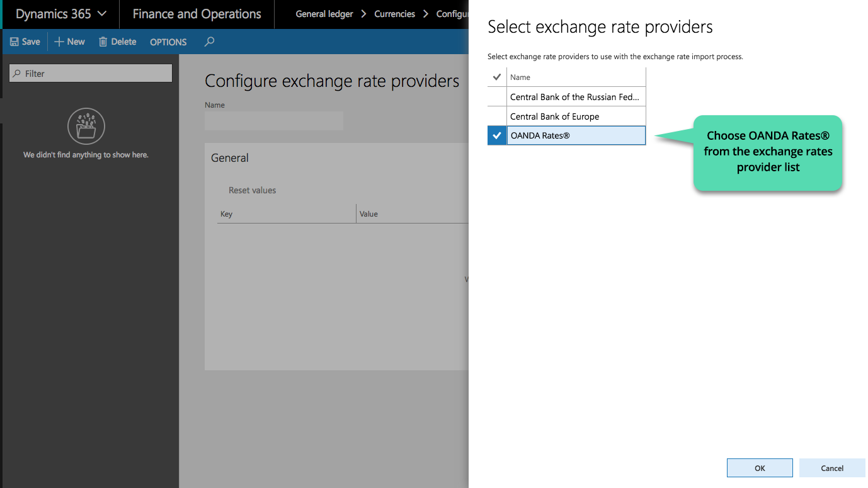The height and width of the screenshot is (488, 868).
Task: Click the empty folder icon in the list pane
Action: [86, 127]
